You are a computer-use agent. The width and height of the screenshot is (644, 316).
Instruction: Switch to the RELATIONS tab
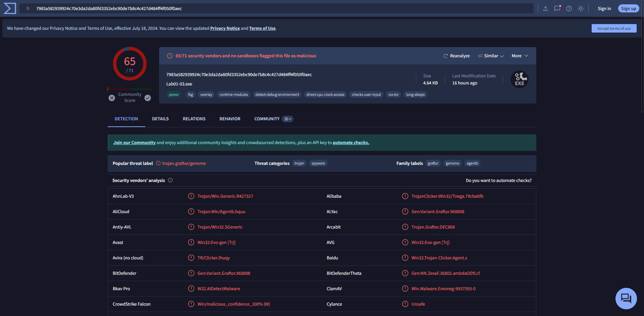point(194,119)
